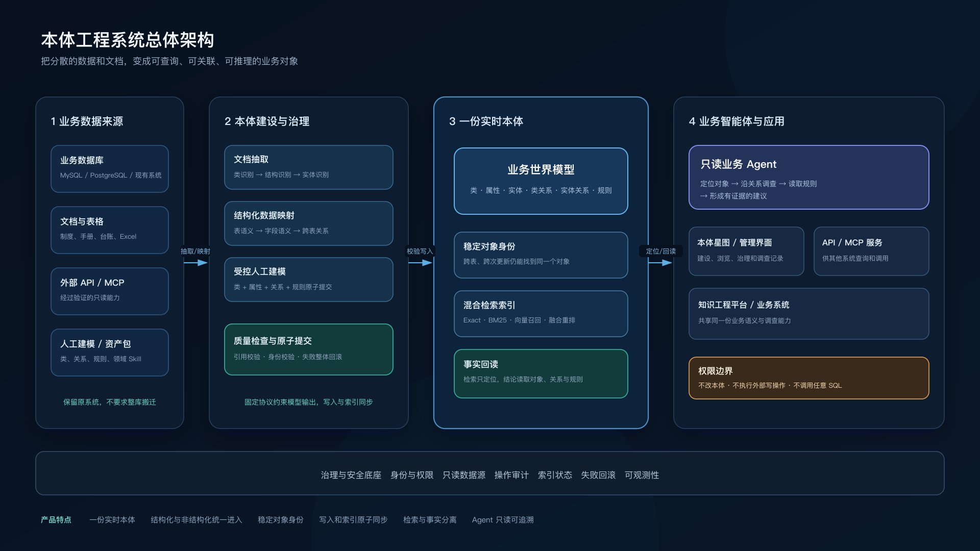Click 治理与安全底座 in the bottom bar

pos(351,475)
